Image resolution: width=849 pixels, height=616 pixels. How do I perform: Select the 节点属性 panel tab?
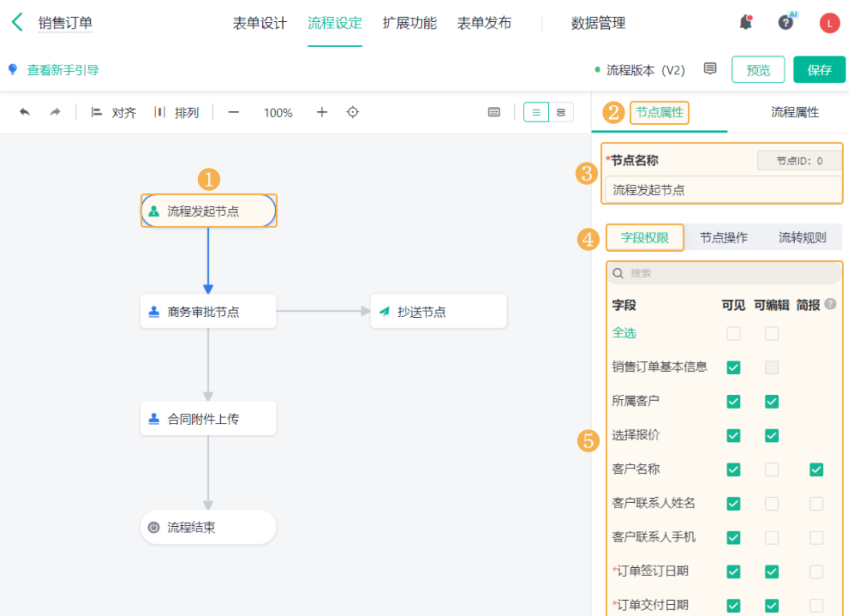659,112
